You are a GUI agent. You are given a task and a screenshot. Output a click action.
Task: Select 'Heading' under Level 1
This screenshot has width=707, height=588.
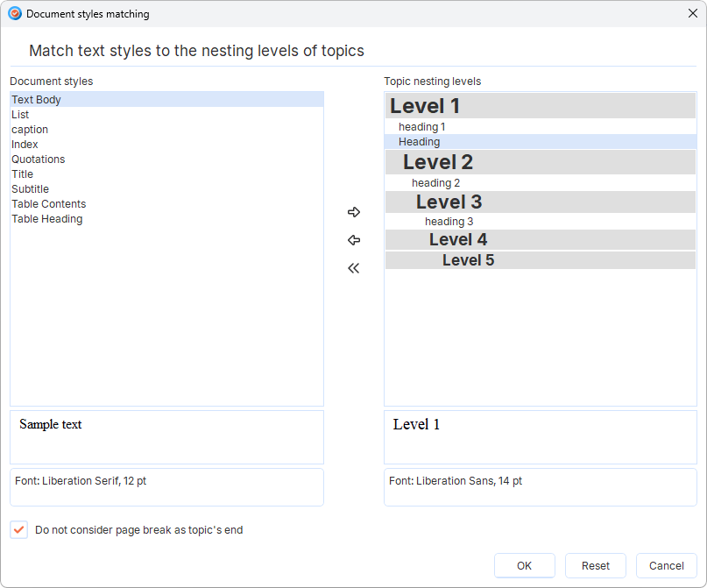tap(420, 142)
